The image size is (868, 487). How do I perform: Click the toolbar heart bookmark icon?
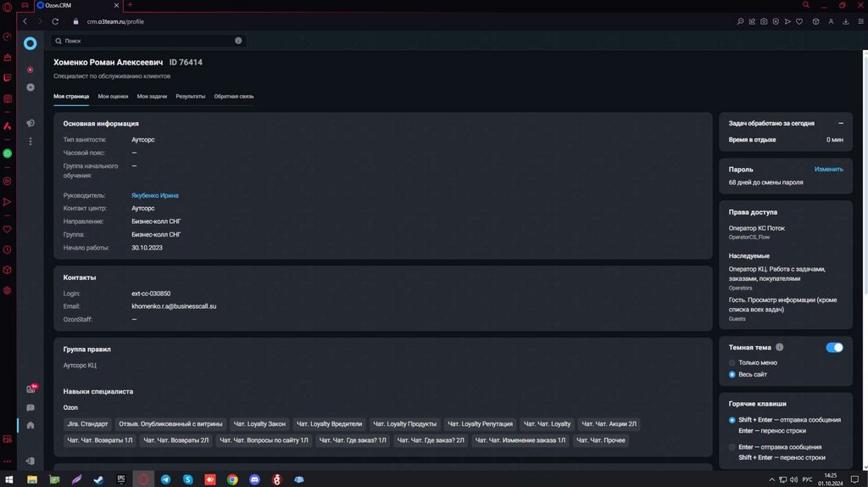tap(799, 21)
